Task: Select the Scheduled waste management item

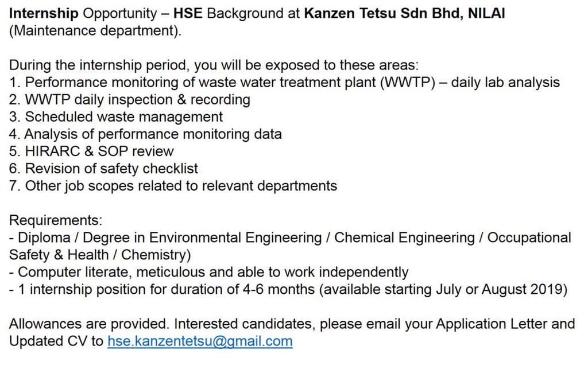Action: [x=116, y=117]
